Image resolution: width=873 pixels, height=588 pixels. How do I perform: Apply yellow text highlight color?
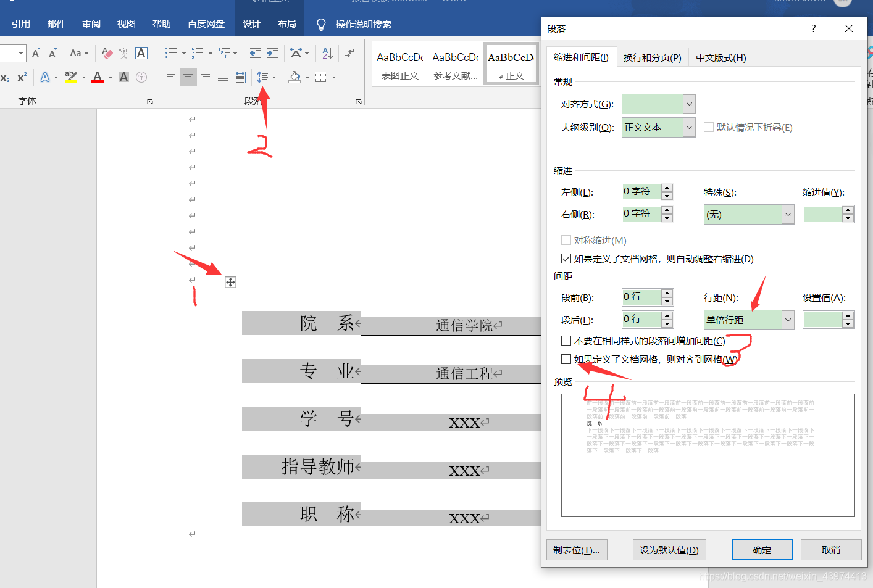[71, 77]
